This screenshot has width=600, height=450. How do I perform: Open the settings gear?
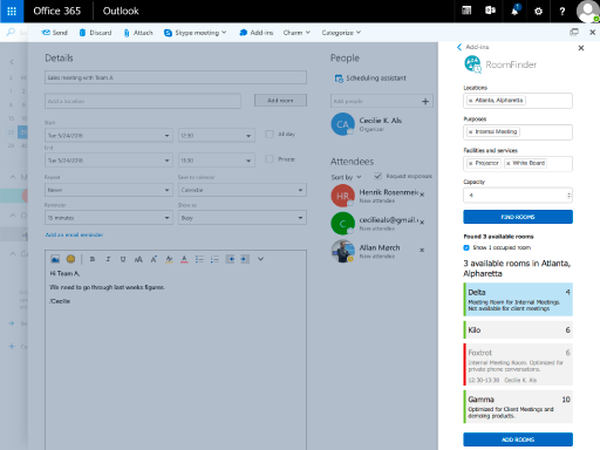(538, 11)
